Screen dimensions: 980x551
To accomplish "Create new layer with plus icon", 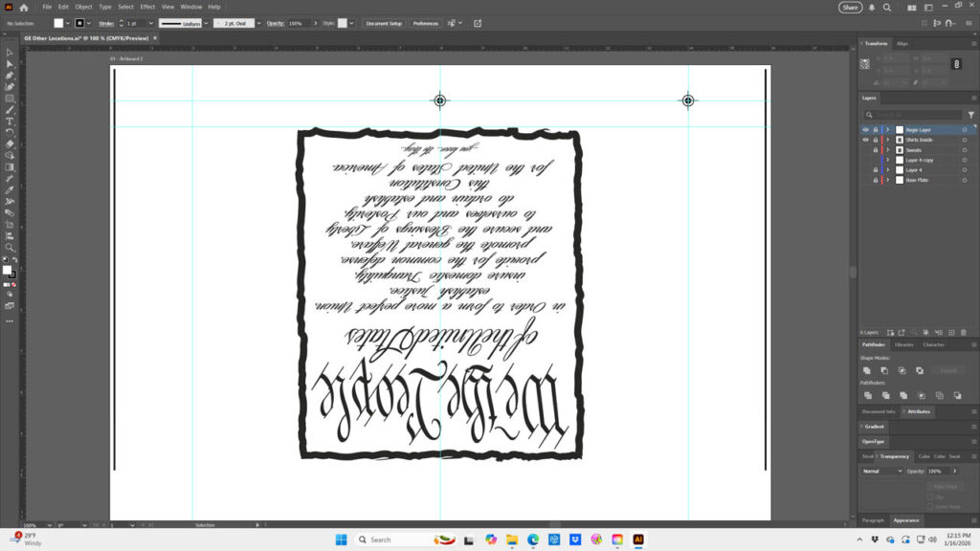I will point(951,332).
